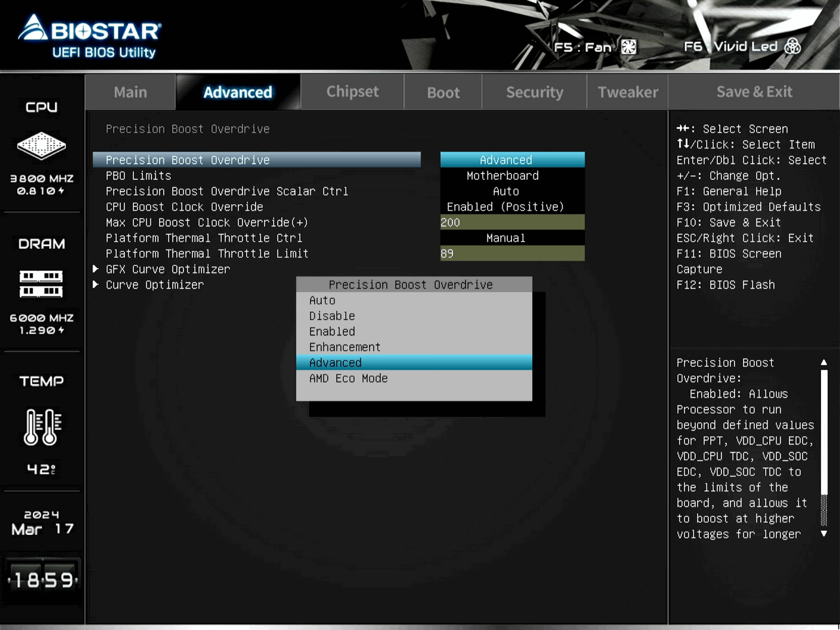
Task: Edit Thermal Throttle Limit field 89
Action: click(x=513, y=253)
